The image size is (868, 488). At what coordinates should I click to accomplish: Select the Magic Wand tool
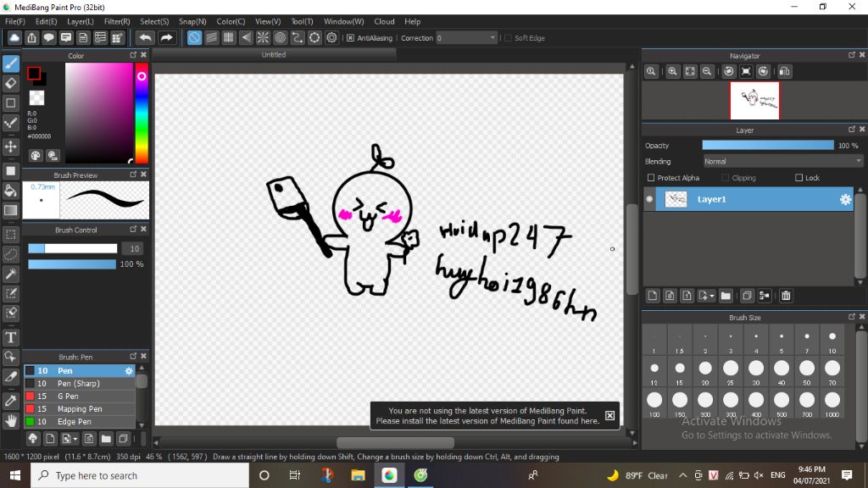coord(10,274)
